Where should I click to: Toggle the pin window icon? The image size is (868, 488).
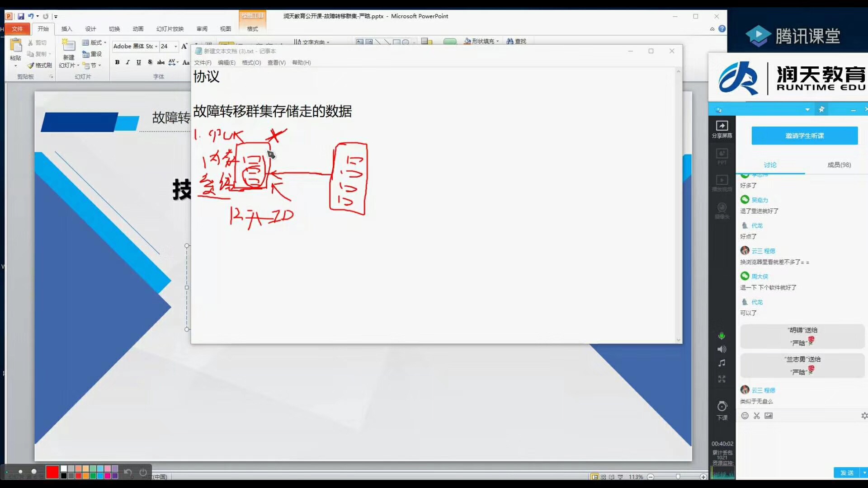(x=821, y=109)
